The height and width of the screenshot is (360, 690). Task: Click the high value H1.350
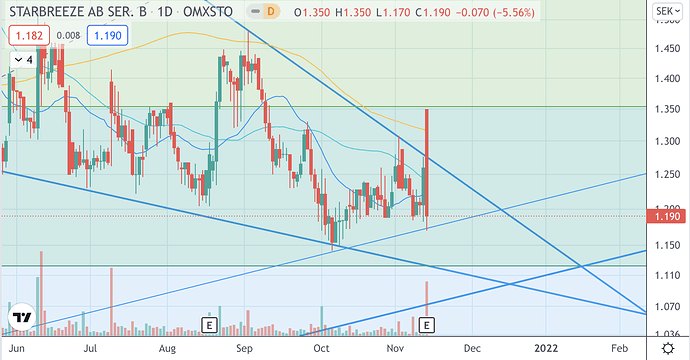pos(353,12)
